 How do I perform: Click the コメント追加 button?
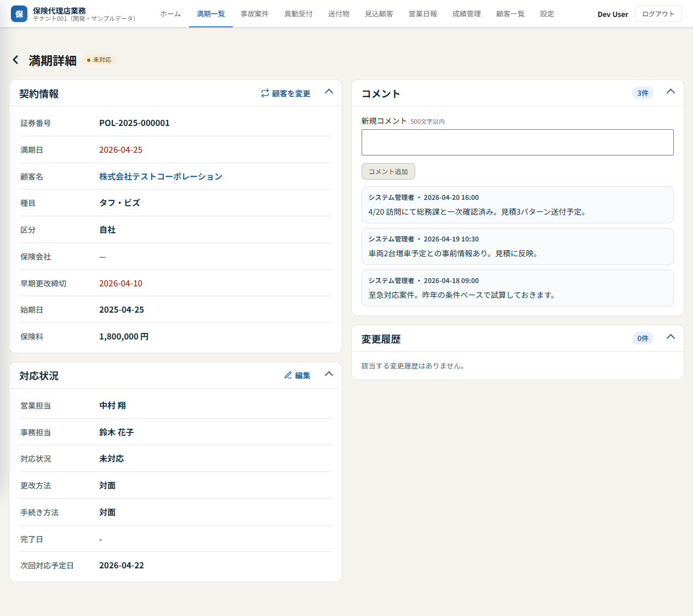388,171
